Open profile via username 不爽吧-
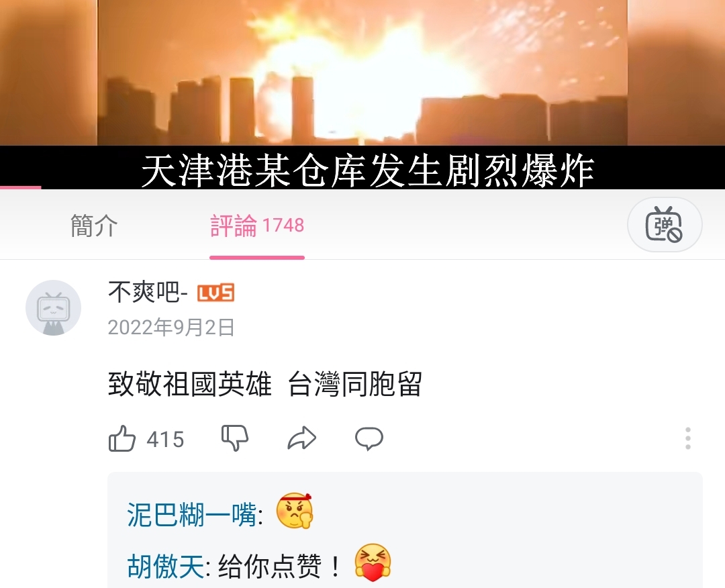The height and width of the screenshot is (588, 725). click(148, 292)
